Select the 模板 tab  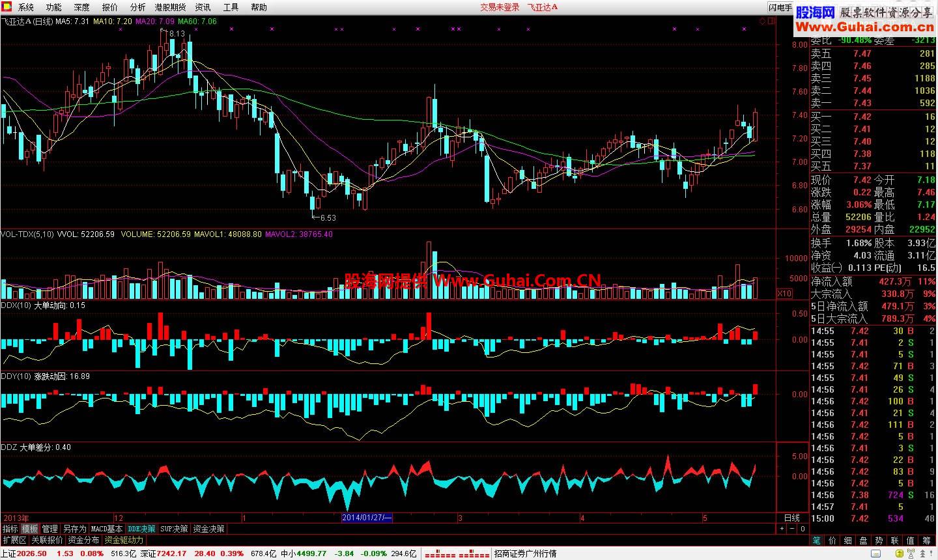[30, 529]
